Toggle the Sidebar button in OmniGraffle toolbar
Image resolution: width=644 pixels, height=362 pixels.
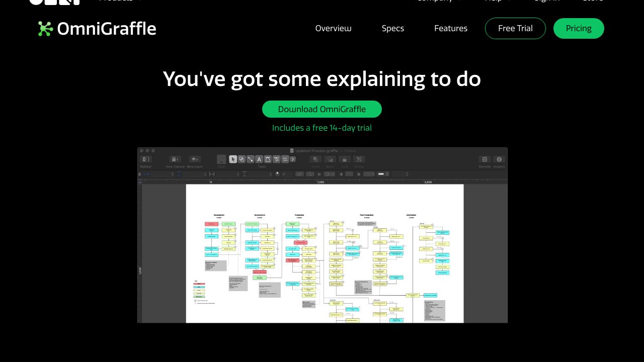(146, 159)
